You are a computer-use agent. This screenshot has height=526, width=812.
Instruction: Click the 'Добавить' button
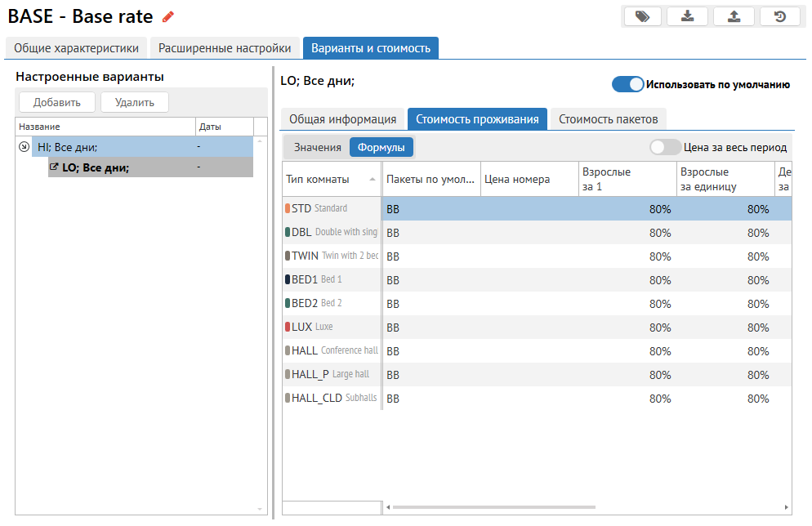[x=57, y=102]
